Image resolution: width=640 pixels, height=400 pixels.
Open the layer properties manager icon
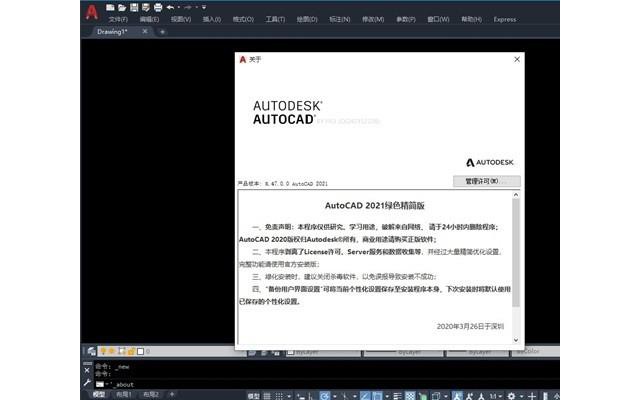point(91,351)
